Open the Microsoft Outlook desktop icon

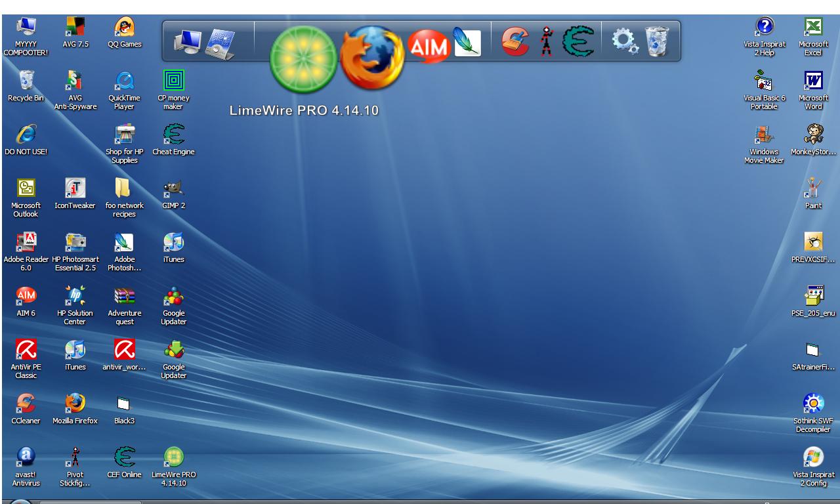26,199
